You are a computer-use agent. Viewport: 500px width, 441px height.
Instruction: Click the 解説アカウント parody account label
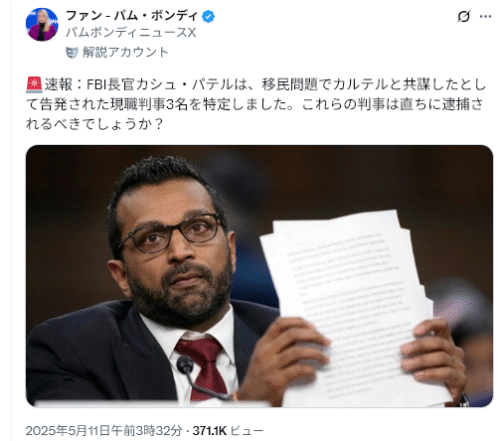pyautogui.click(x=125, y=52)
